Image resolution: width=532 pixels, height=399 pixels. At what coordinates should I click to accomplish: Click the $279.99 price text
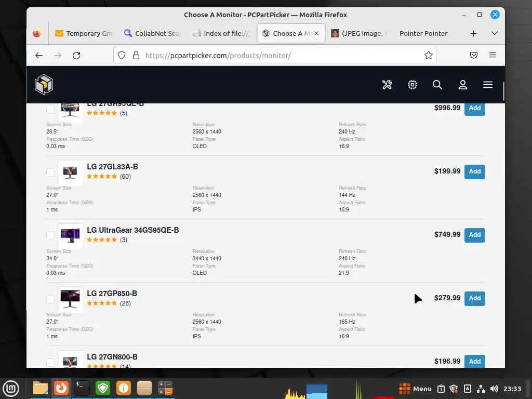447,298
